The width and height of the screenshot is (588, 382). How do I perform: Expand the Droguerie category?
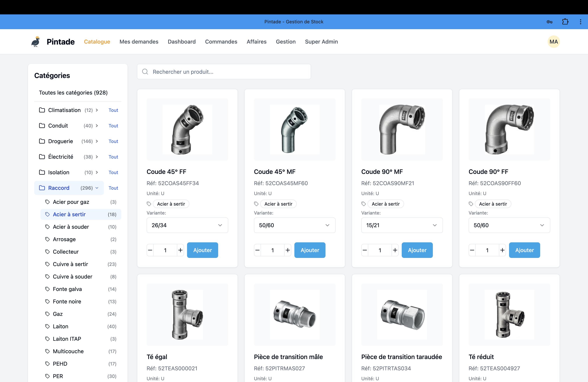click(x=97, y=141)
